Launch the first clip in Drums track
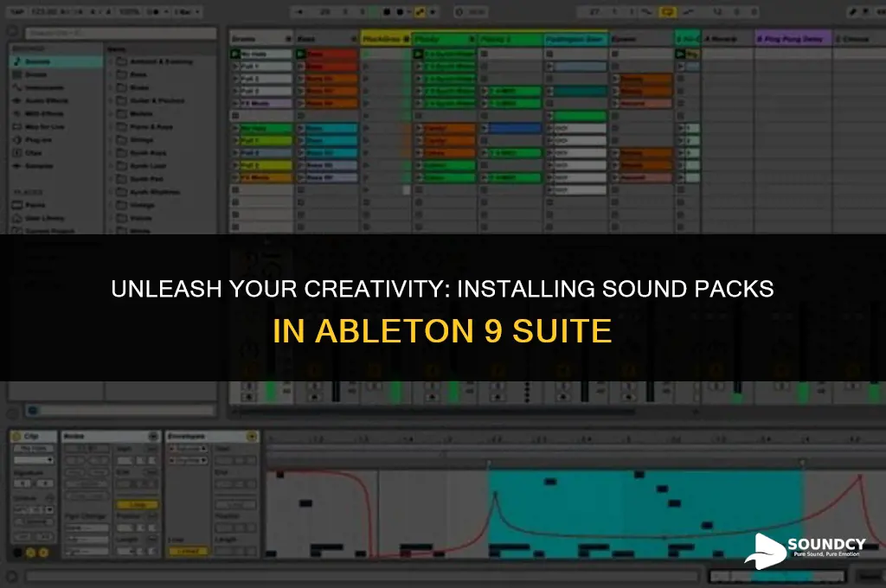Image resolution: width=886 pixels, height=588 pixels. pyautogui.click(x=235, y=54)
